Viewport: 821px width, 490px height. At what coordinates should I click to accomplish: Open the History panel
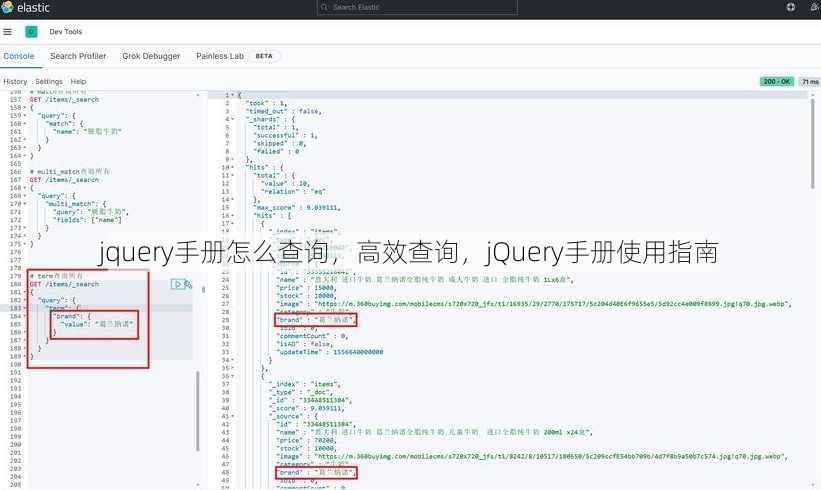[15, 82]
